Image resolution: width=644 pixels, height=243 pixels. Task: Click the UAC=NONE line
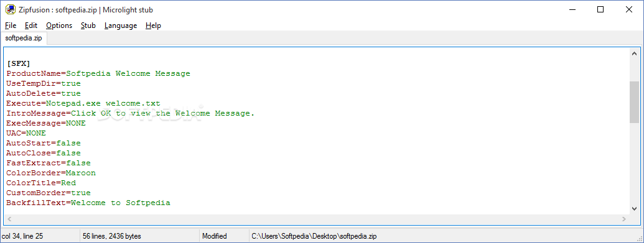click(26, 133)
